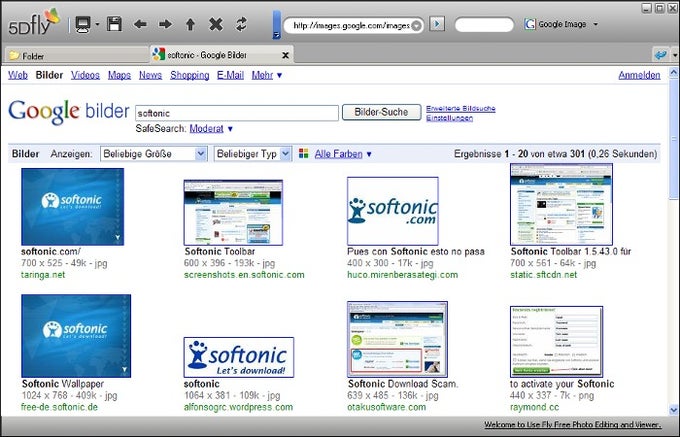Click the blue back arrow icon at tab bar right
Image resolution: width=680 pixels, height=437 pixels.
pos(660,55)
